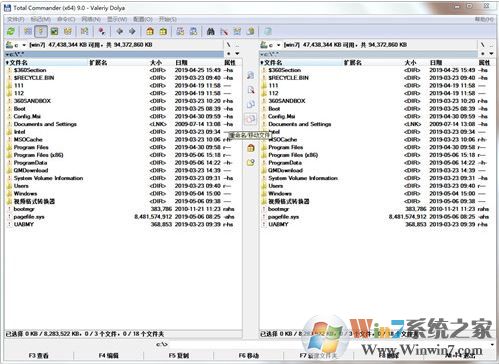Click the pack files toolbar icon

[x=150, y=31]
